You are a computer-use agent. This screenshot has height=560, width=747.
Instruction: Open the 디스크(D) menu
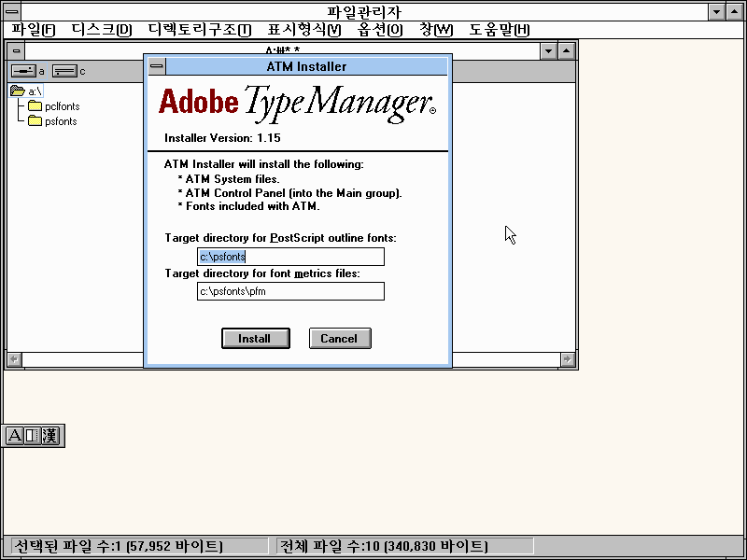point(102,30)
